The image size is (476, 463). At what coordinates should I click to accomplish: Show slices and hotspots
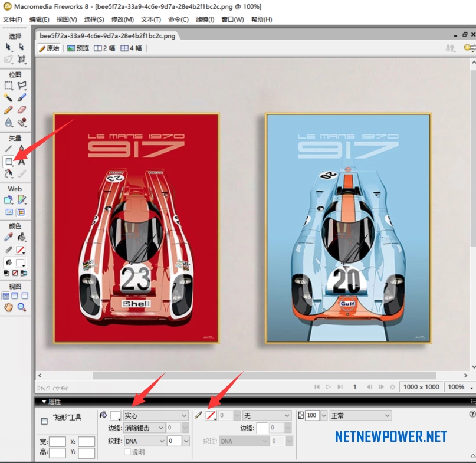[x=21, y=212]
